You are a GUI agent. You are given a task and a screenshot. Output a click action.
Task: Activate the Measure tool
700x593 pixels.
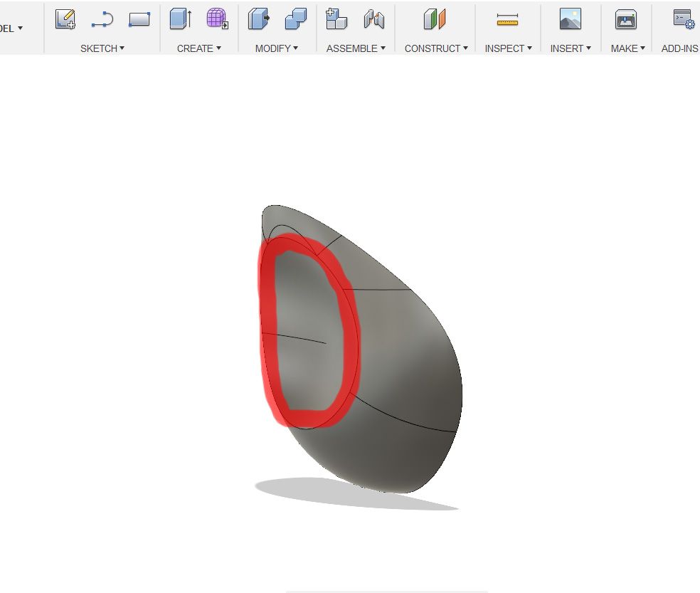tap(508, 20)
